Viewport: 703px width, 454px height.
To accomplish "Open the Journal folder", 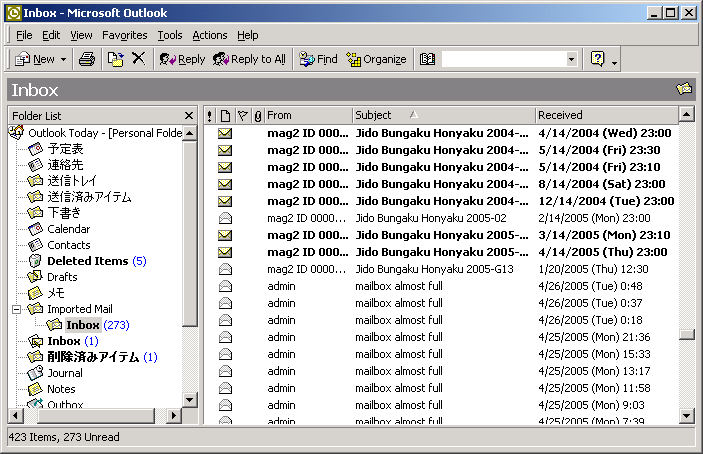I will point(65,373).
